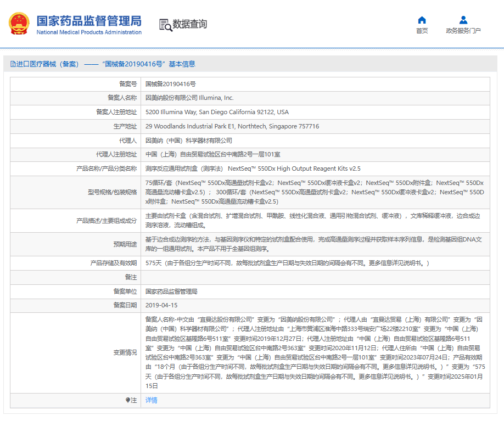504x421 pixels.
Task: Click the 备案号 label cell
Action: [x=76, y=84]
